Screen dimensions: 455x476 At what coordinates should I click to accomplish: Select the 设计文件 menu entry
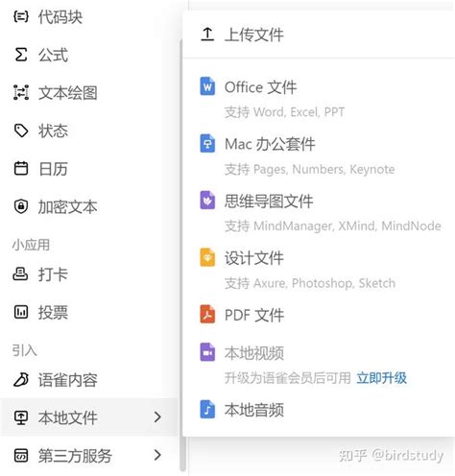(319, 270)
